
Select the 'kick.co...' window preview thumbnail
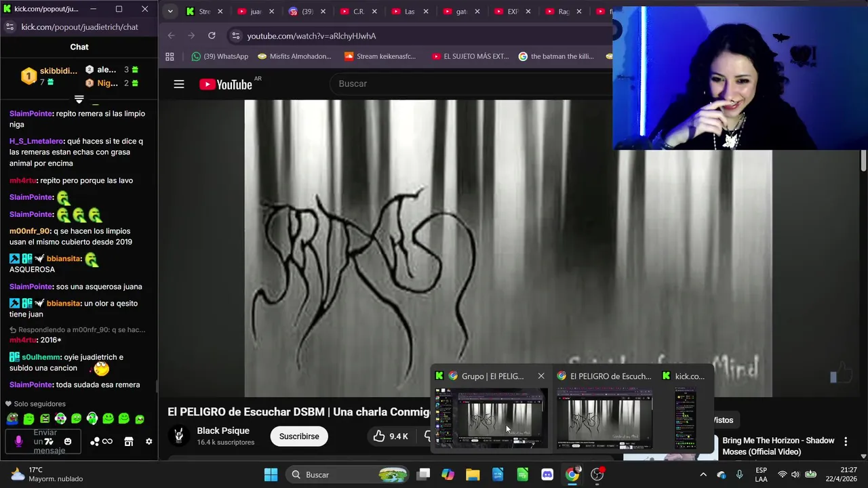[x=685, y=418]
